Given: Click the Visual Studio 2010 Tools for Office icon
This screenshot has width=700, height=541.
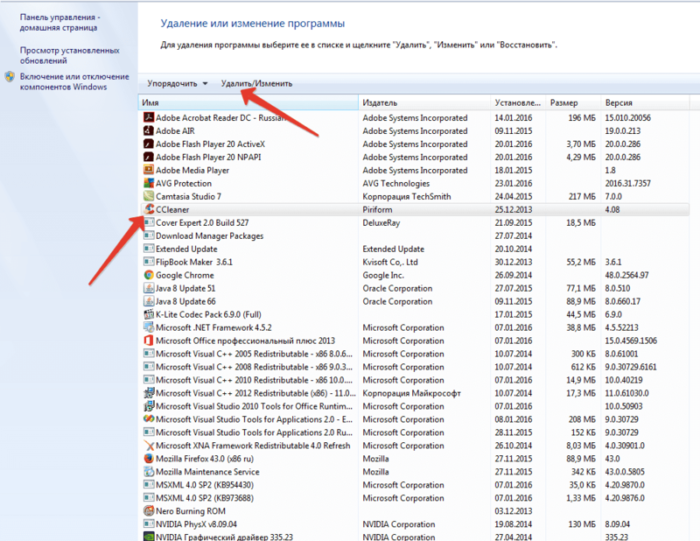Looking at the screenshot, I should [x=149, y=406].
